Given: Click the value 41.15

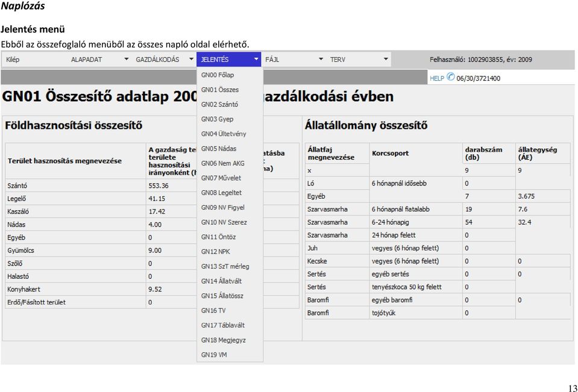Looking at the screenshot, I should point(157,199).
